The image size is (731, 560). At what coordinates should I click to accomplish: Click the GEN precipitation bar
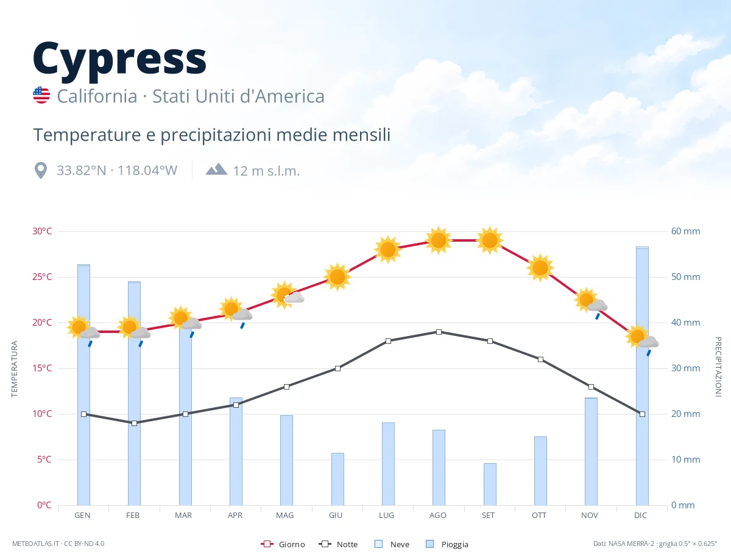tap(83, 385)
